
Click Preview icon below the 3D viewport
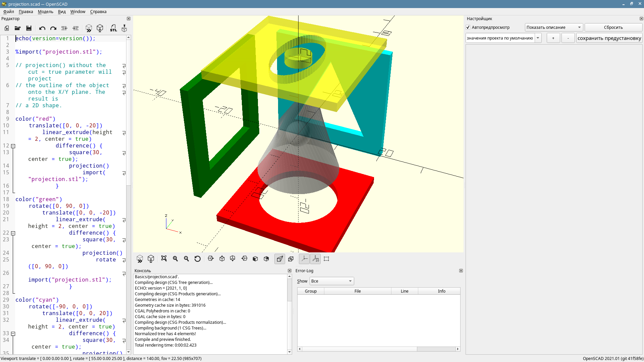140,259
